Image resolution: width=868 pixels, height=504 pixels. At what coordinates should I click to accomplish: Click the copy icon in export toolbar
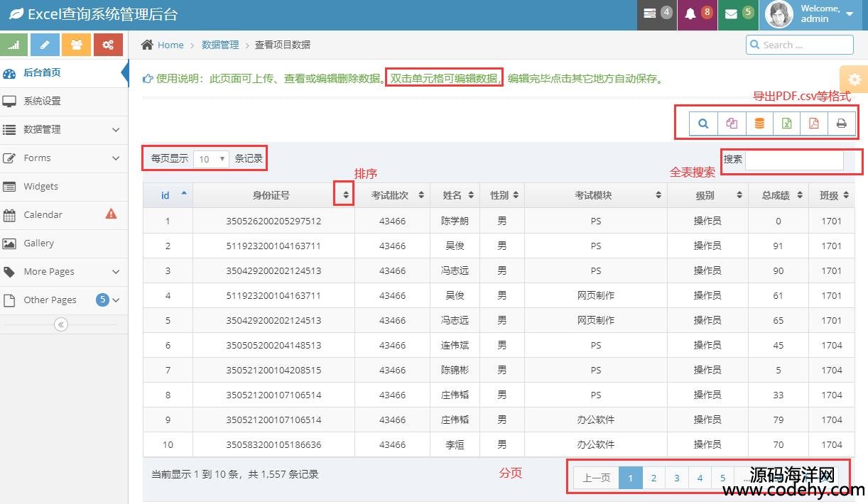pyautogui.click(x=732, y=124)
